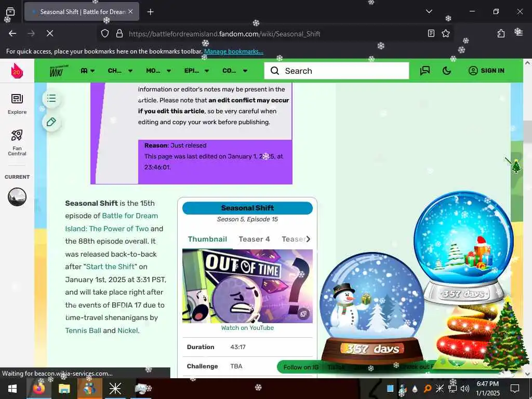Click the site security padlock icon
The width and height of the screenshot is (532, 399).
(119, 34)
